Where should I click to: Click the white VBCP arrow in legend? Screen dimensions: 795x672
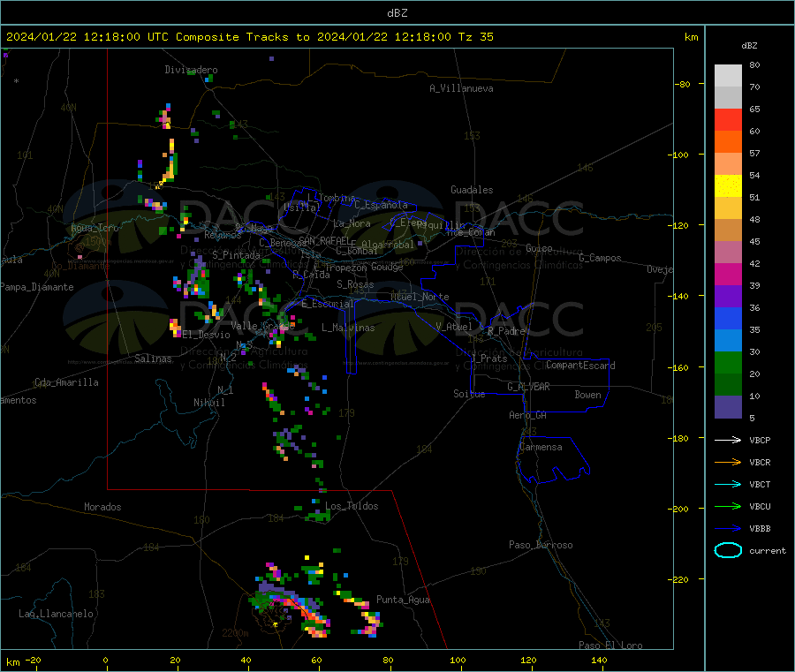[x=728, y=440]
